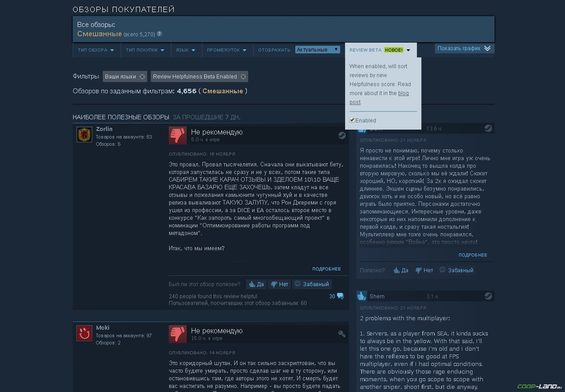Open comments icon on Zorlin's review

click(x=340, y=296)
